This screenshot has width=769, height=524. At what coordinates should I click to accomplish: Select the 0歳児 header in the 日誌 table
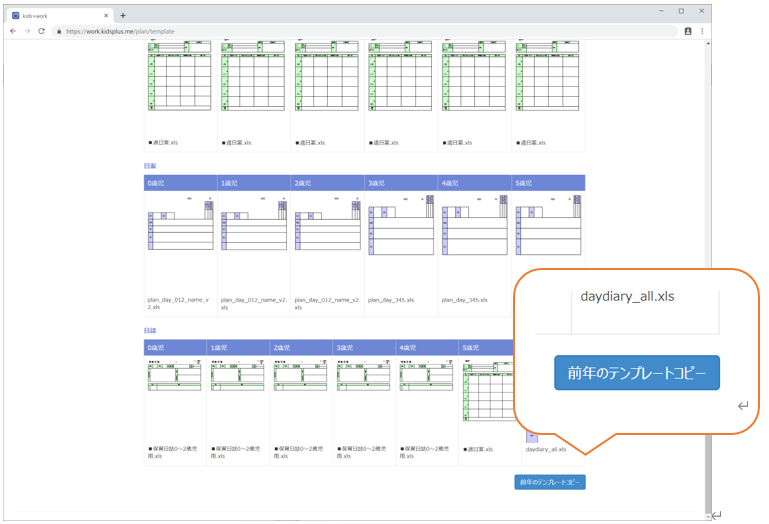coord(175,347)
